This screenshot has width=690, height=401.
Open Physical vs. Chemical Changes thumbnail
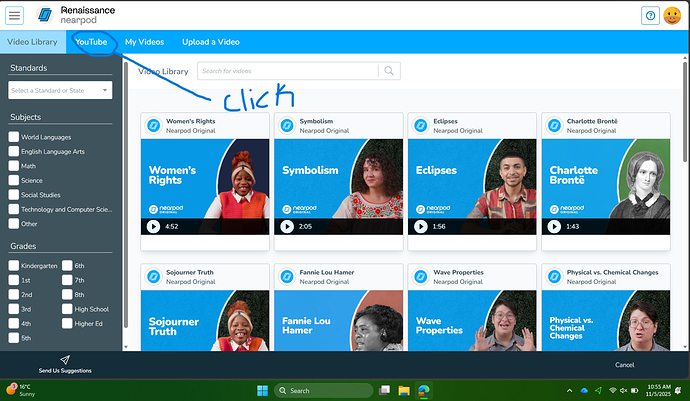[606, 321]
